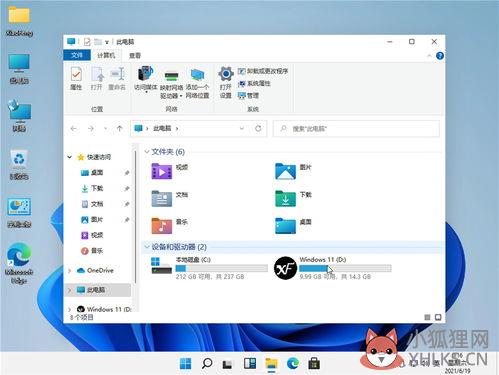Open the Widgets taskbar icon
499x375 pixels.
250,363
